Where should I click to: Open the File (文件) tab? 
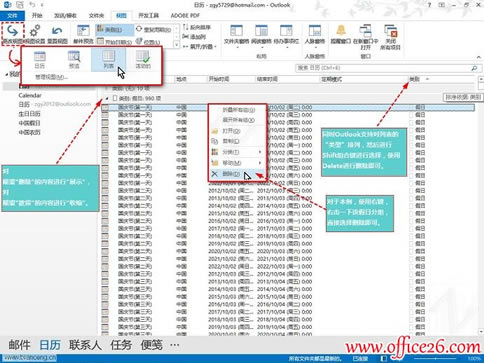(12, 15)
